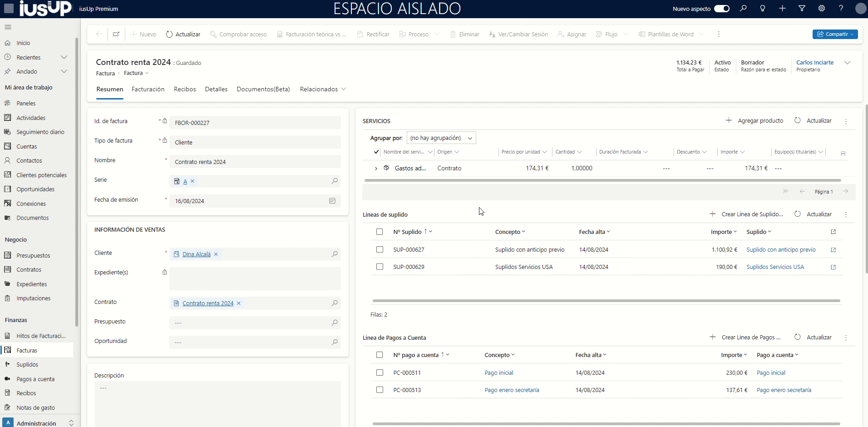Viewport: 868px width, 427px height.
Task: Open the Relacionados tab dropdown
Action: click(x=323, y=89)
